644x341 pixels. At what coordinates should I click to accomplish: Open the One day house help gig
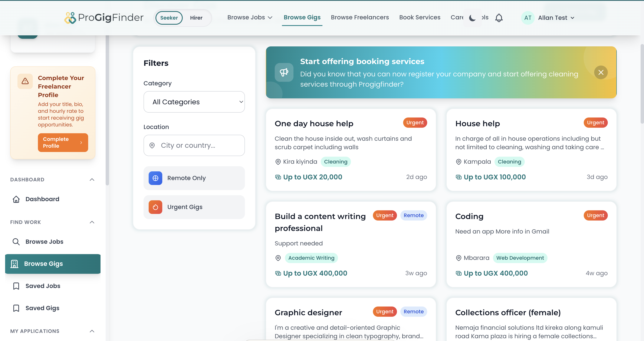[x=314, y=123]
